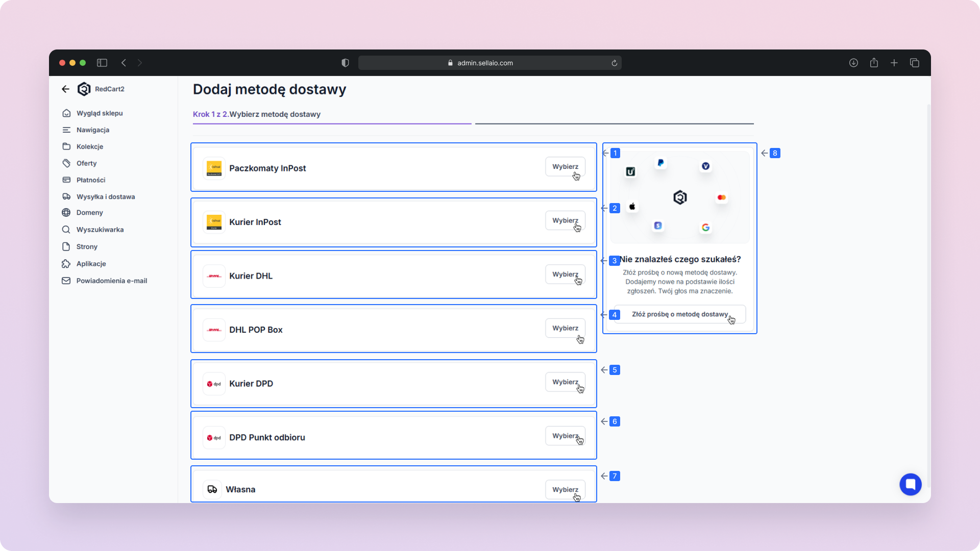Open Wygląd sklepu in sidebar

click(100, 113)
